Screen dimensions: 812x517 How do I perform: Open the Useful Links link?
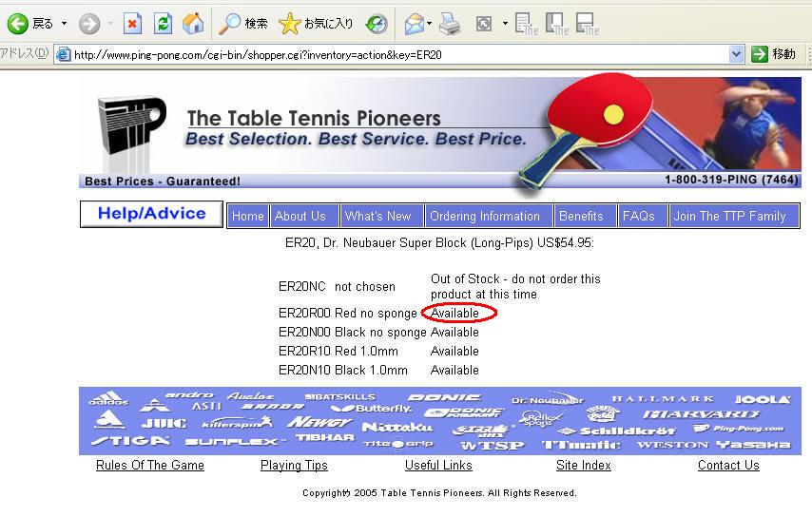pos(438,466)
